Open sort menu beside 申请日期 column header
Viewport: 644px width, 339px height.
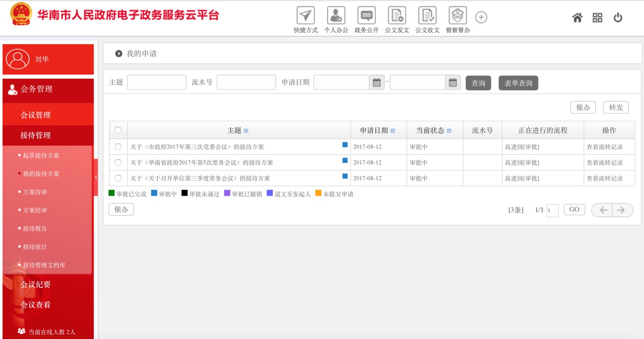click(393, 131)
